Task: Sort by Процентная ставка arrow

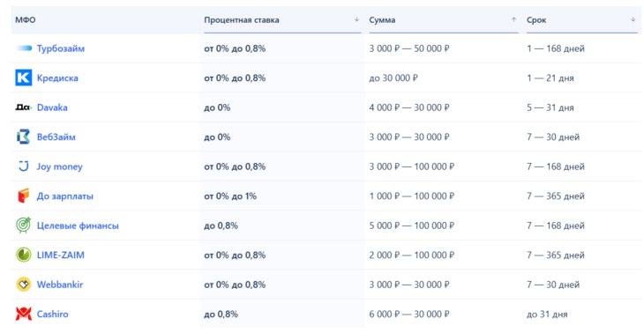Action: pos(357,19)
